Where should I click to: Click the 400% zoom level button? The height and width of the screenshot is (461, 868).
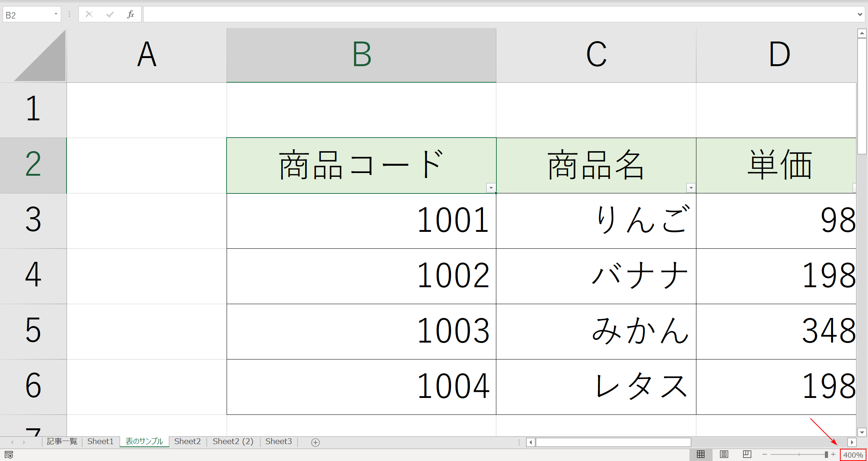[x=854, y=454]
